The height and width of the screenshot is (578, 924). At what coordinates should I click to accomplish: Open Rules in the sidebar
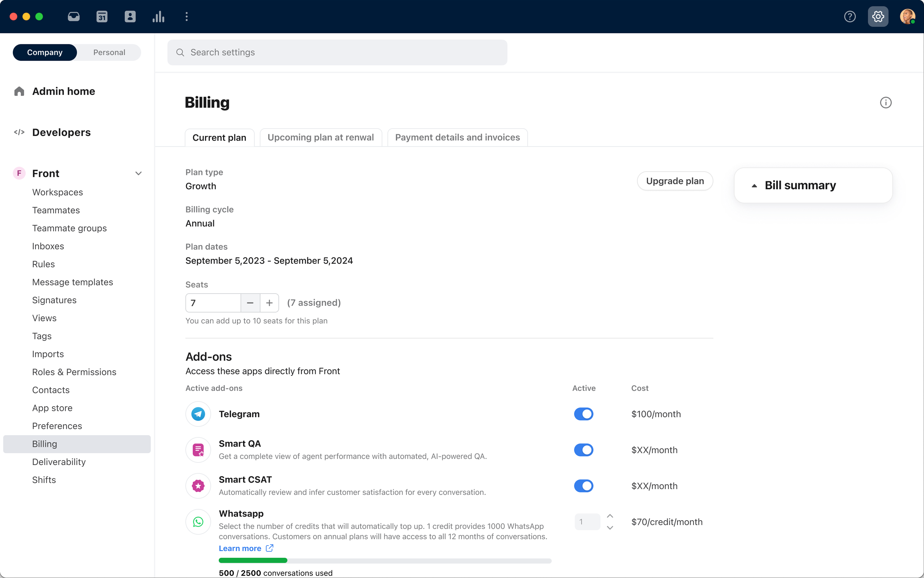(44, 264)
